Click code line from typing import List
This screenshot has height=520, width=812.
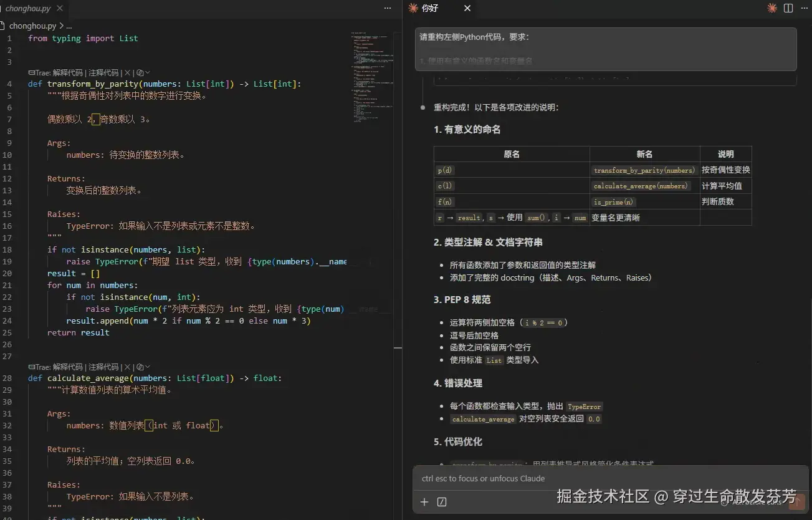tap(83, 39)
